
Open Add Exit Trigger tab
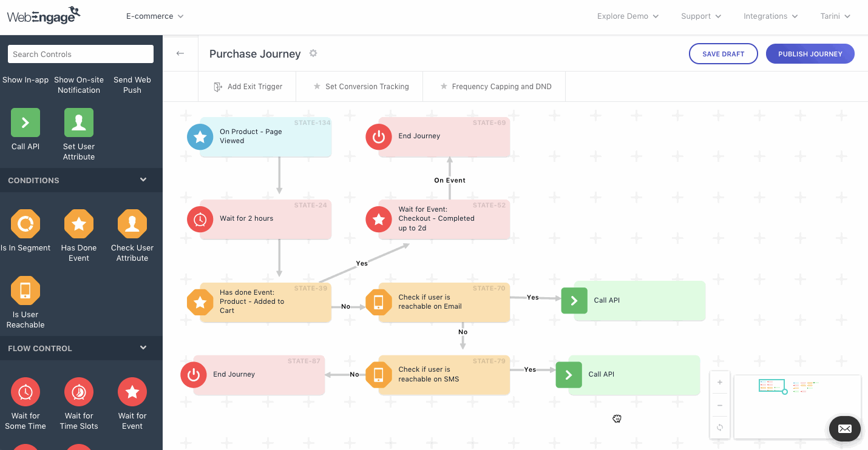coord(247,87)
